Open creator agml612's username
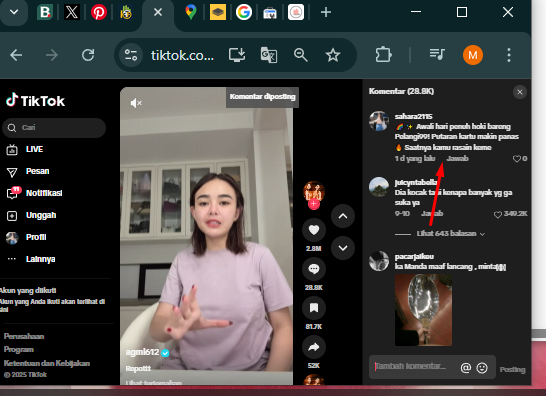The width and height of the screenshot is (546, 396). point(142,352)
